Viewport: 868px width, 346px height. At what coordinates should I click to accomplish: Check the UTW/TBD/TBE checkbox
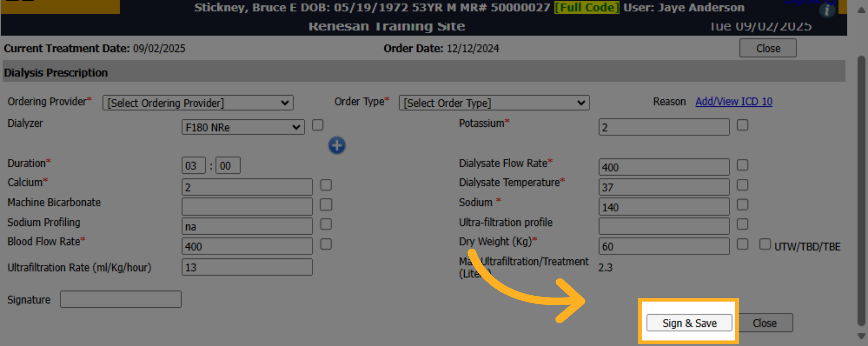765,244
